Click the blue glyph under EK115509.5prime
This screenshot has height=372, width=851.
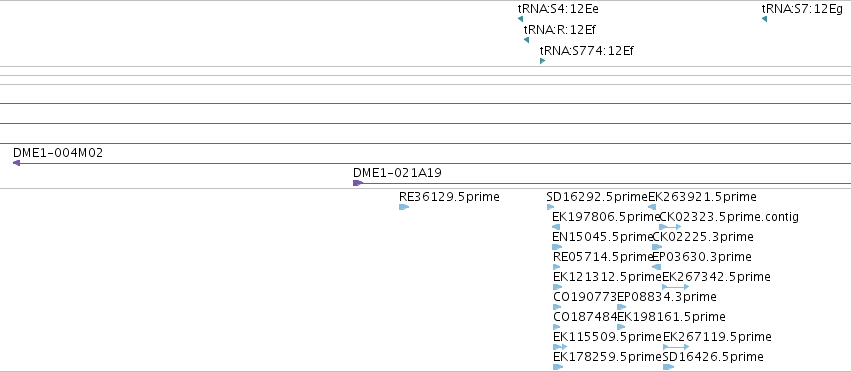[x=560, y=347]
